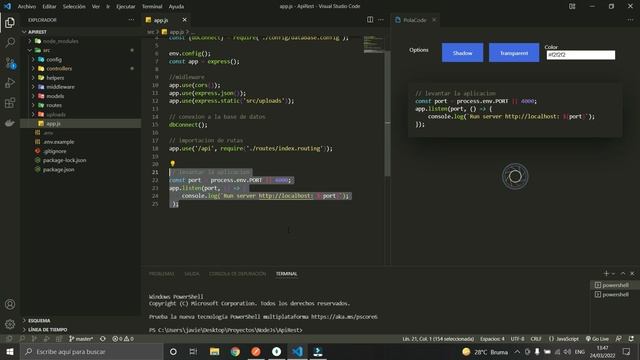Click the editor vertical scrollbar
Viewport: 640px width, 360px height.
pos(387,114)
